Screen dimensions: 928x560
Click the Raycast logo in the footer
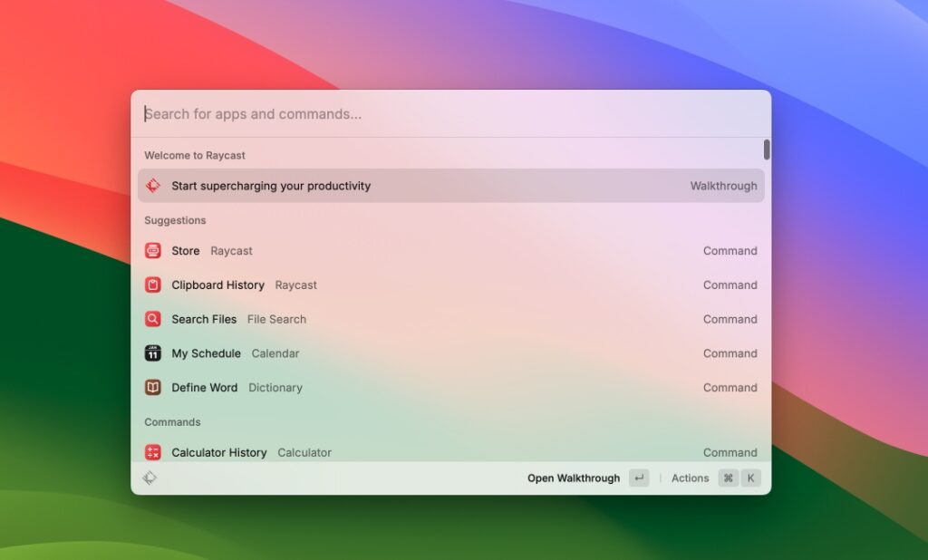point(150,478)
